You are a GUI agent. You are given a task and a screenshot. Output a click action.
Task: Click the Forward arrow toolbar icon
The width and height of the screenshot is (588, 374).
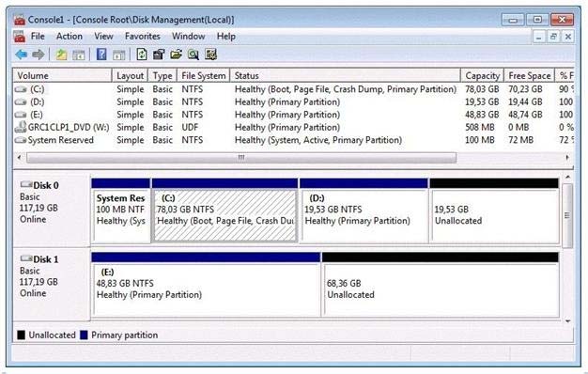click(39, 55)
